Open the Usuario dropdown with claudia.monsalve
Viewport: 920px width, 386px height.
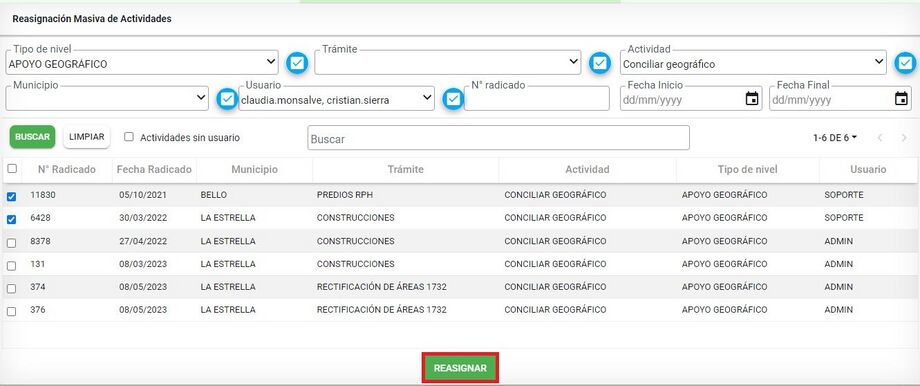tap(336, 98)
